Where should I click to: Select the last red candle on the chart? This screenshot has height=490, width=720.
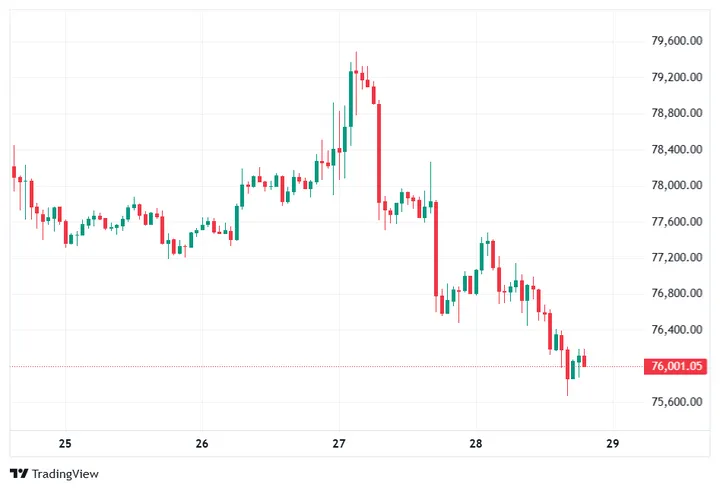click(584, 361)
